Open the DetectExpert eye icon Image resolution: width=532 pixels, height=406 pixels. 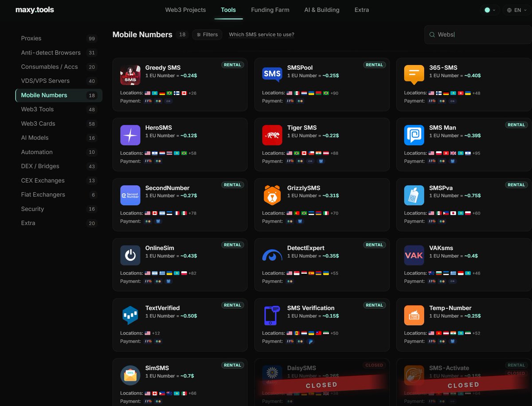click(x=272, y=255)
